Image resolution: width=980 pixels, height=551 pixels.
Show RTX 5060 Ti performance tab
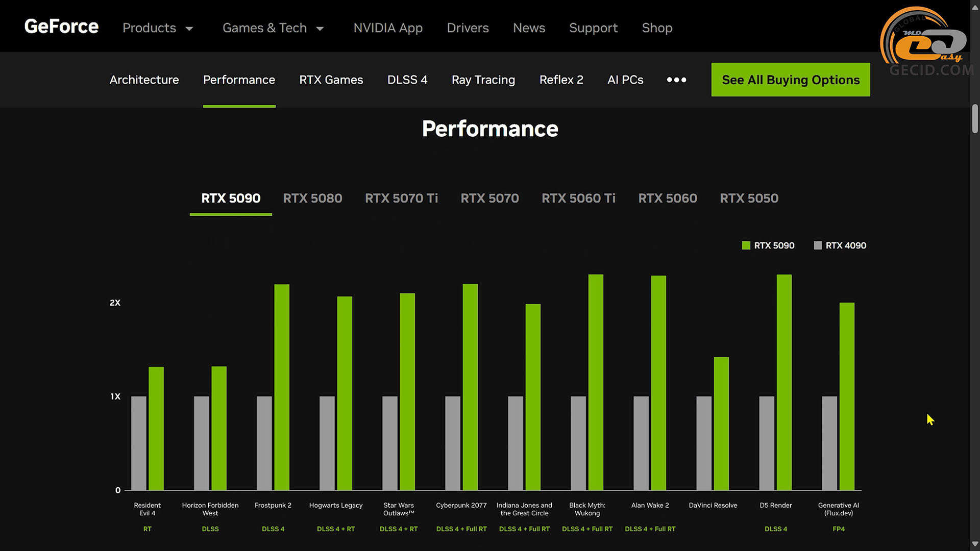(578, 198)
